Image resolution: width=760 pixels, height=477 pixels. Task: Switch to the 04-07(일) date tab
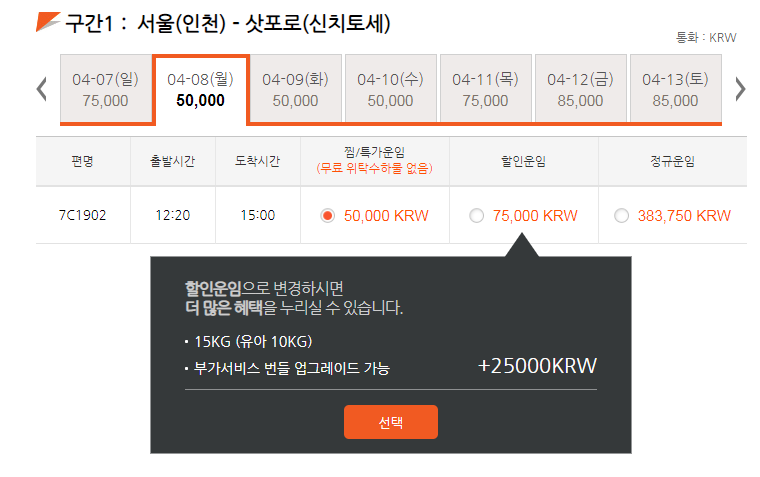click(106, 89)
